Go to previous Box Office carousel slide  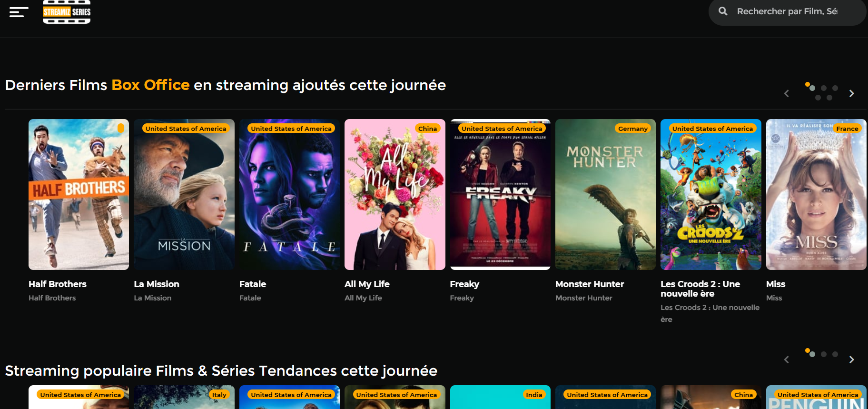pyautogui.click(x=787, y=93)
